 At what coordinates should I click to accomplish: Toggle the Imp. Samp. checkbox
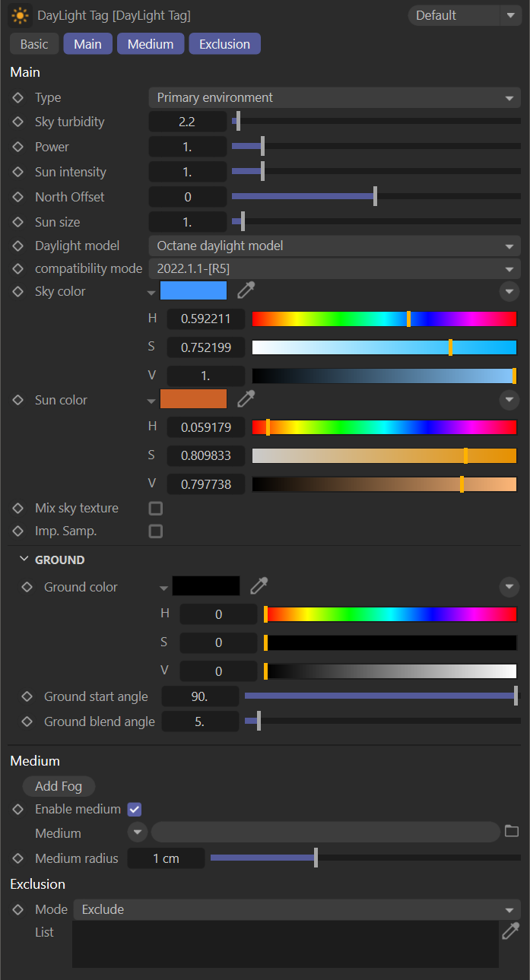tap(156, 531)
